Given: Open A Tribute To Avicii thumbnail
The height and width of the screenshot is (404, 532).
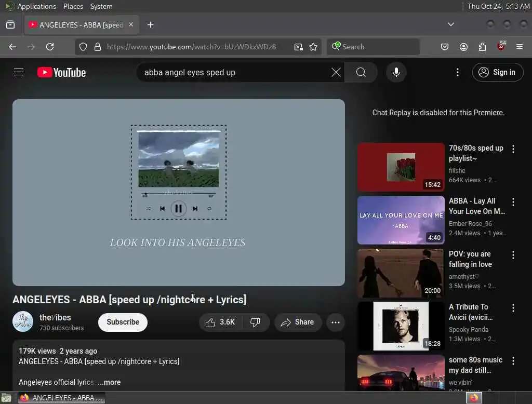Looking at the screenshot, I should (x=401, y=326).
